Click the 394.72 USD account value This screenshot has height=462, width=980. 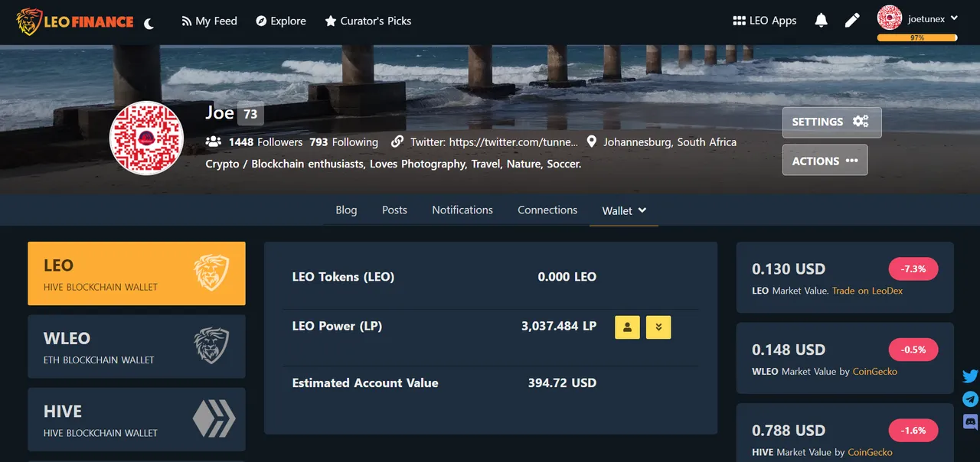pos(562,382)
